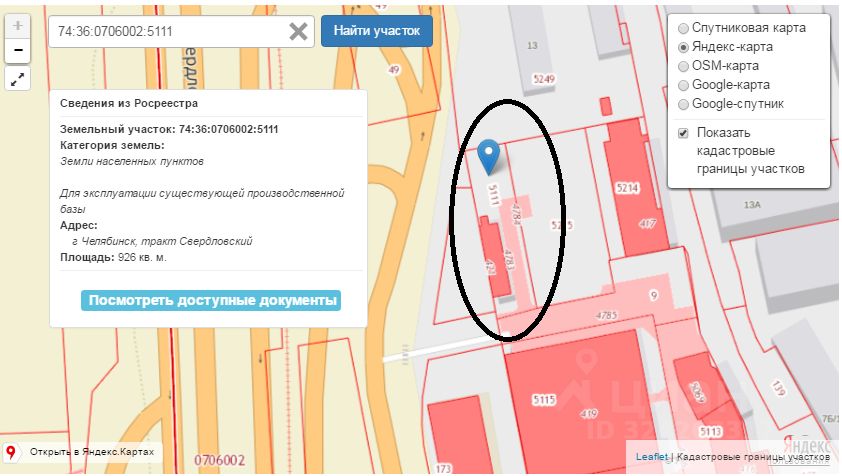
Task: Zoom in the map with plus button
Action: tap(17, 26)
